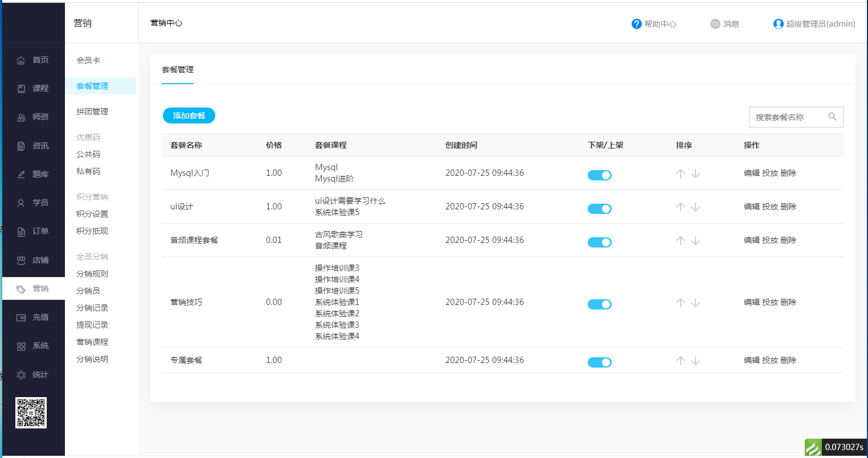Click the help center question mark icon
The height and width of the screenshot is (458, 868).
click(x=637, y=24)
